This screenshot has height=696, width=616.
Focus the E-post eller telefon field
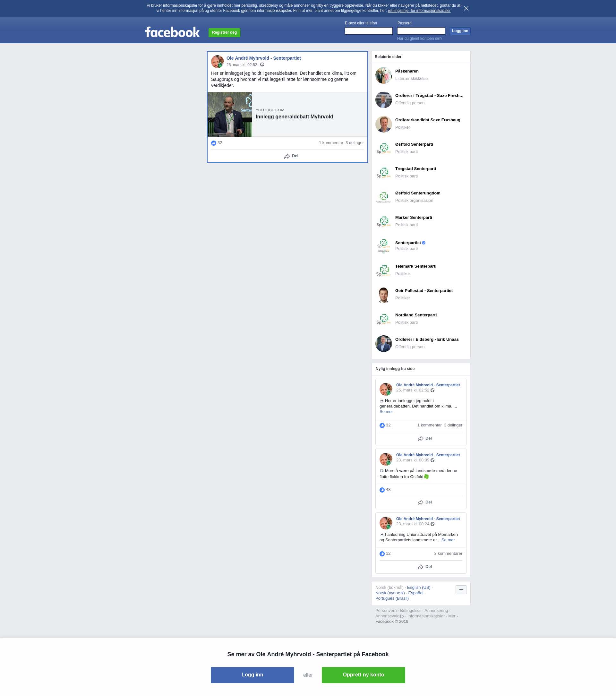pyautogui.click(x=368, y=31)
